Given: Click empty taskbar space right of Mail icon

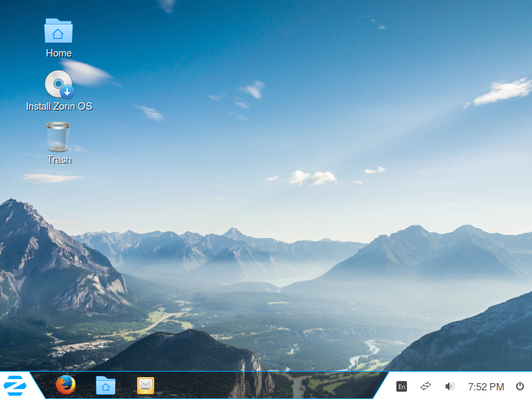Looking at the screenshot, I should [x=266, y=386].
